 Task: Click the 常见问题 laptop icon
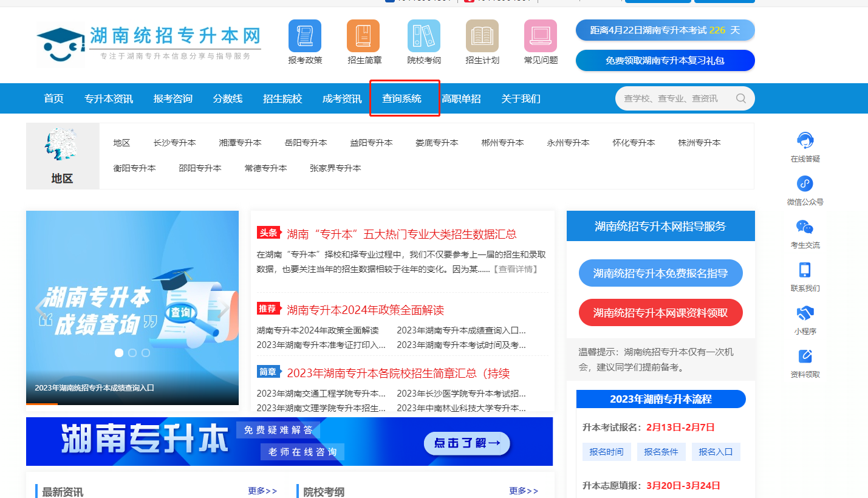point(541,36)
